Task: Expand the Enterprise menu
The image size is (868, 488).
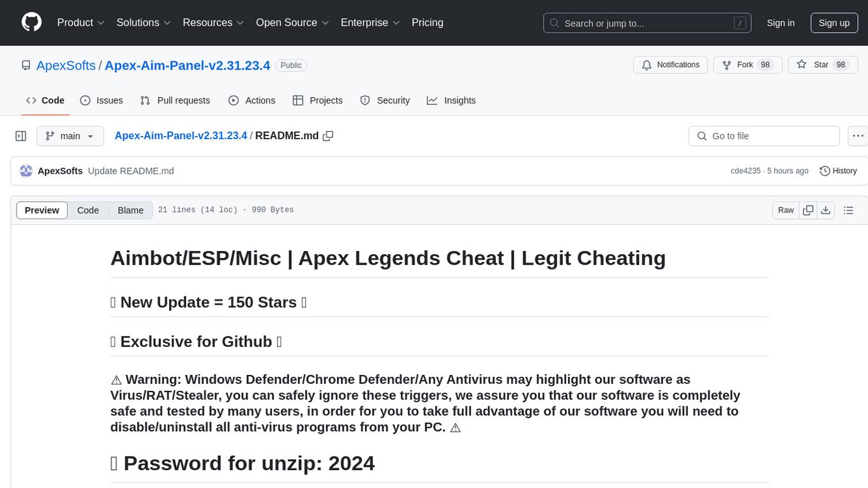Action: point(370,22)
